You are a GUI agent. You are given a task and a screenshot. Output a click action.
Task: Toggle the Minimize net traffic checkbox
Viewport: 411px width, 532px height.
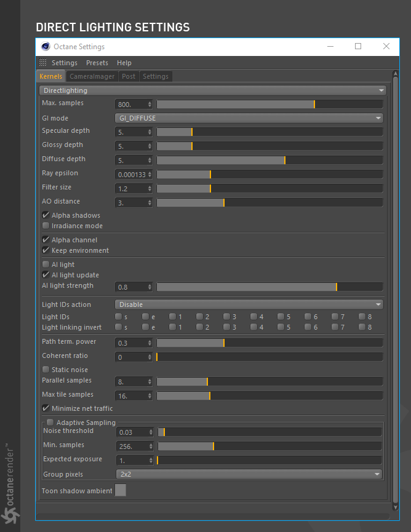click(46, 408)
